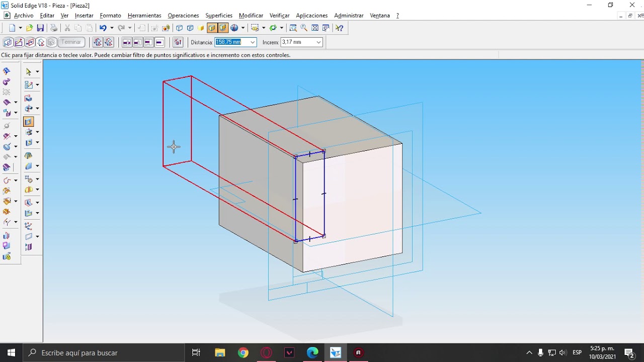The image size is (644, 362).
Task: Open the Verificar menu
Action: pyautogui.click(x=279, y=16)
